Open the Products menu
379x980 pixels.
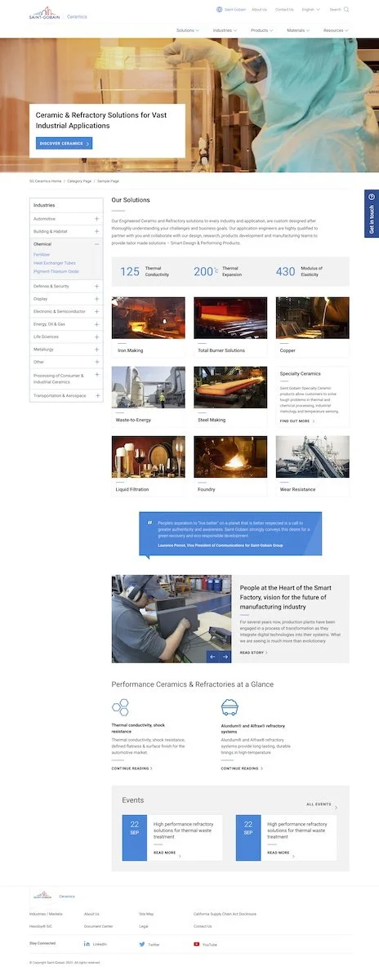click(261, 30)
